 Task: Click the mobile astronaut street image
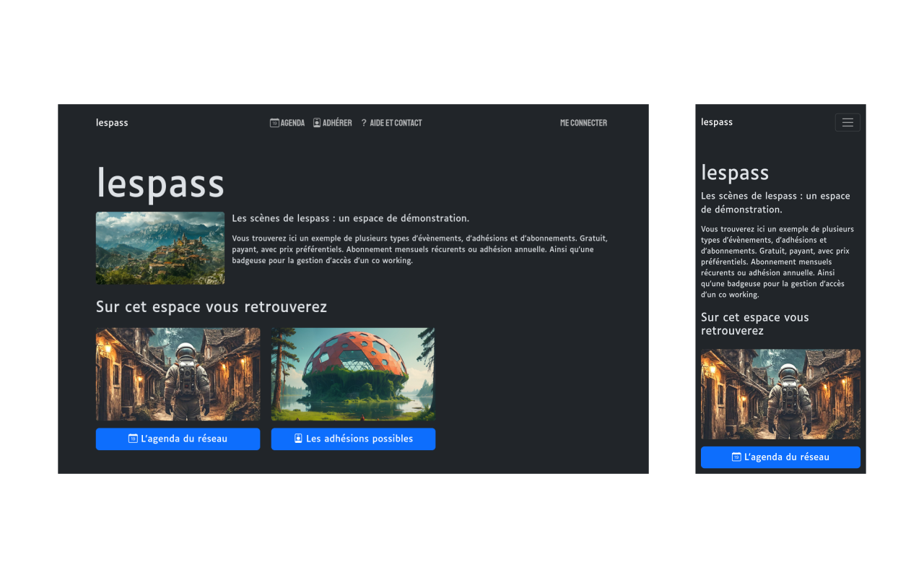(780, 394)
